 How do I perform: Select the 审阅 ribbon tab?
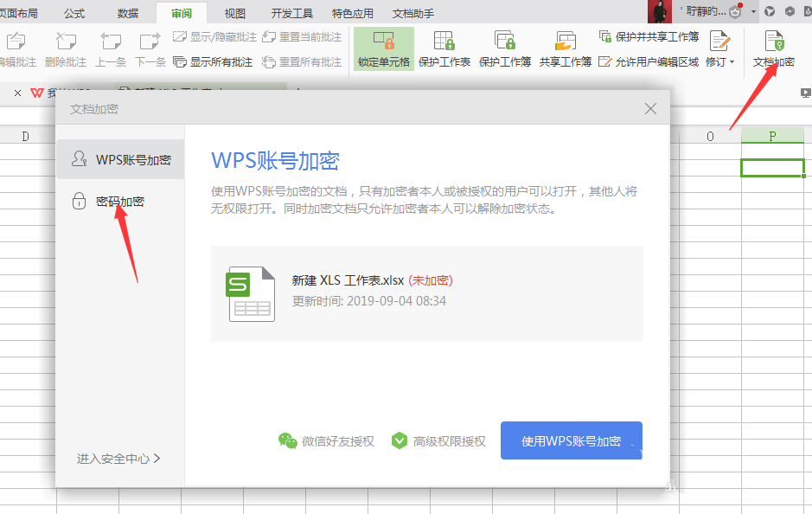click(182, 14)
